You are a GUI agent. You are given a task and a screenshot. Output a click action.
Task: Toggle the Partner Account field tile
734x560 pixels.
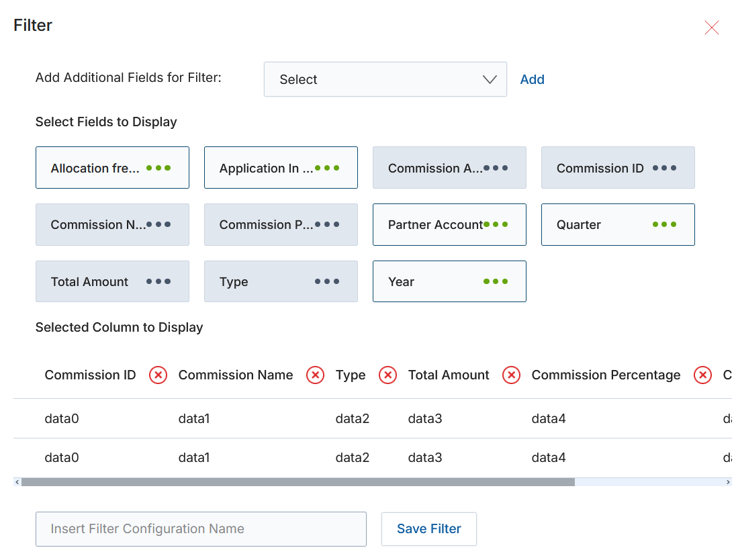point(449,224)
